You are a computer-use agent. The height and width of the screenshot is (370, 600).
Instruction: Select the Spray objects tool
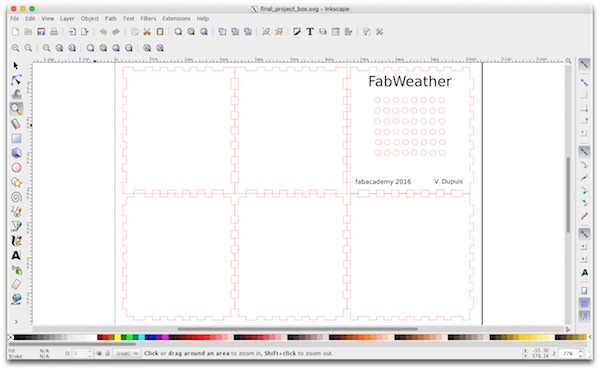[16, 270]
